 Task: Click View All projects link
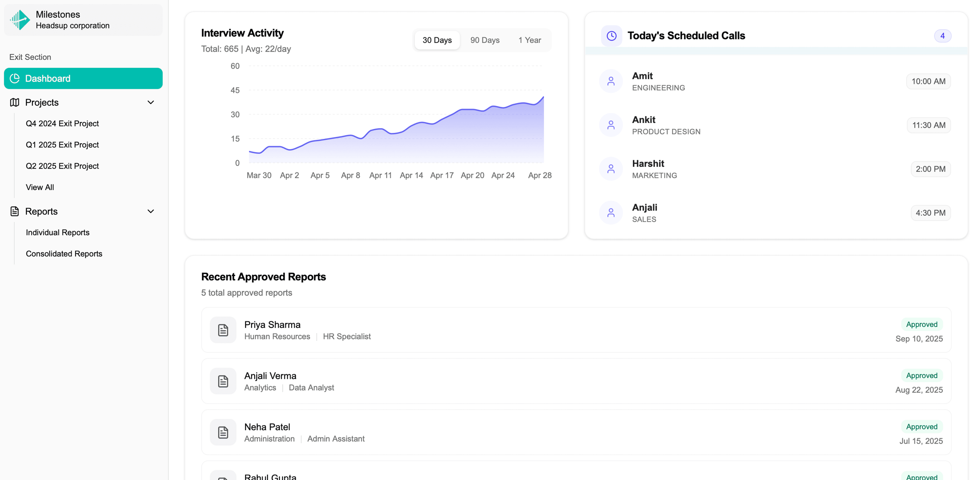[40, 187]
